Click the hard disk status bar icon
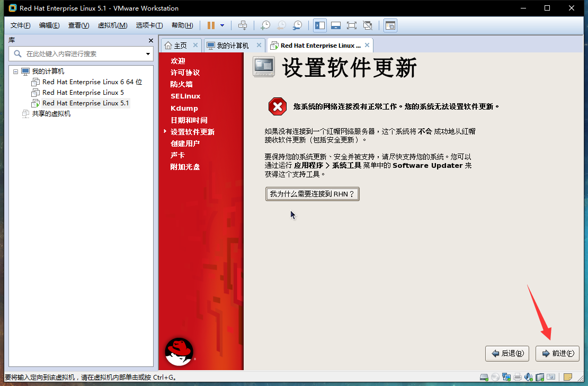This screenshot has width=588, height=386. tap(484, 377)
